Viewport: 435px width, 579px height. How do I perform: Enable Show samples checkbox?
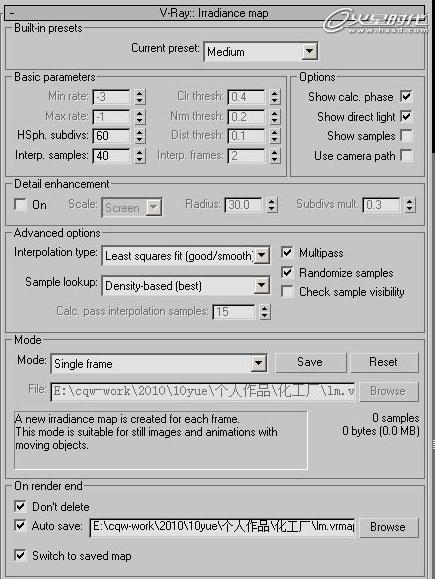[x=406, y=136]
